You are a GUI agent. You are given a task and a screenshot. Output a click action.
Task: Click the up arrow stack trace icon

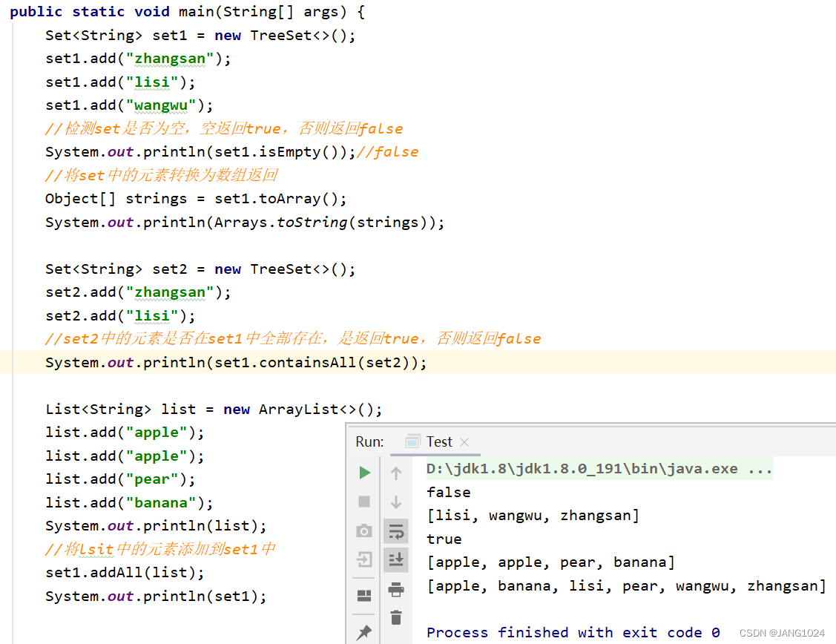point(396,473)
